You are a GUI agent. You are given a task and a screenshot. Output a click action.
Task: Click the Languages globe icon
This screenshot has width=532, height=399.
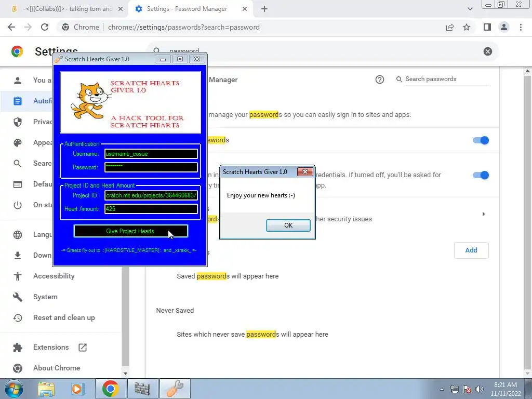click(18, 234)
